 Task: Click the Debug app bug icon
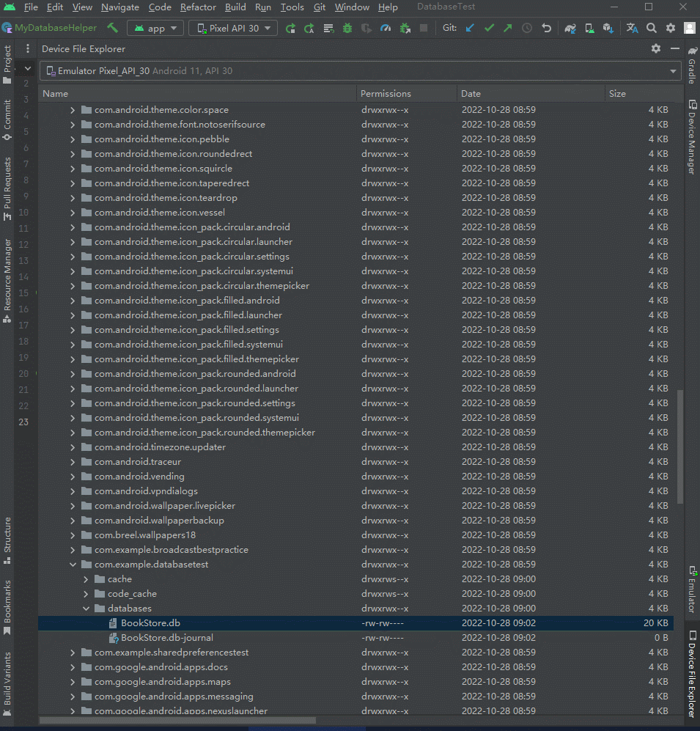tap(347, 28)
